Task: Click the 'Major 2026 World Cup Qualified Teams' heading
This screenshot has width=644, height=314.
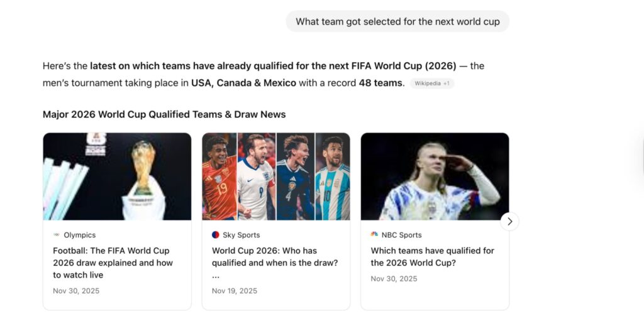Action: pos(164,114)
